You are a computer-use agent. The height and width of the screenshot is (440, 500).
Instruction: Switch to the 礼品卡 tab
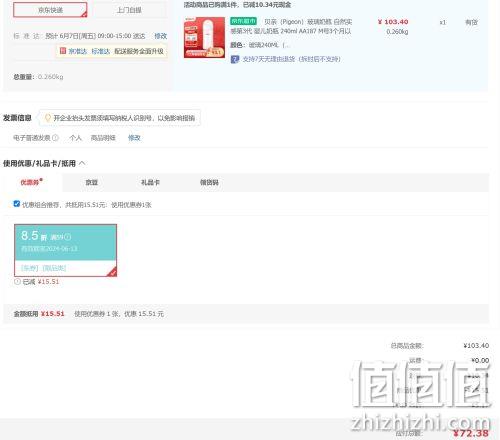coord(150,182)
